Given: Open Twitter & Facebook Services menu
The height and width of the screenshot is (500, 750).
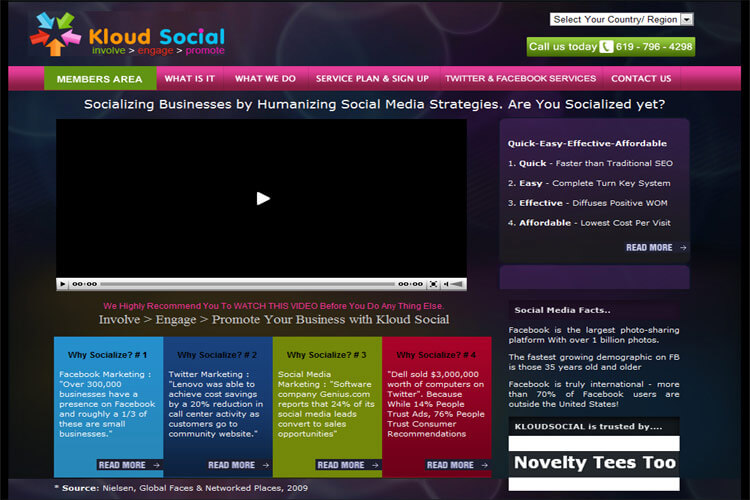Looking at the screenshot, I should (520, 78).
